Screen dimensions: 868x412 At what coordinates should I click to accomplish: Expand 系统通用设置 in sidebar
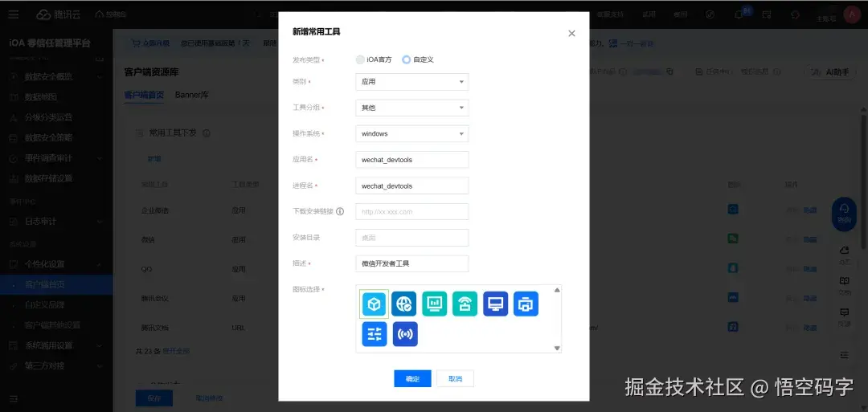pyautogui.click(x=56, y=345)
